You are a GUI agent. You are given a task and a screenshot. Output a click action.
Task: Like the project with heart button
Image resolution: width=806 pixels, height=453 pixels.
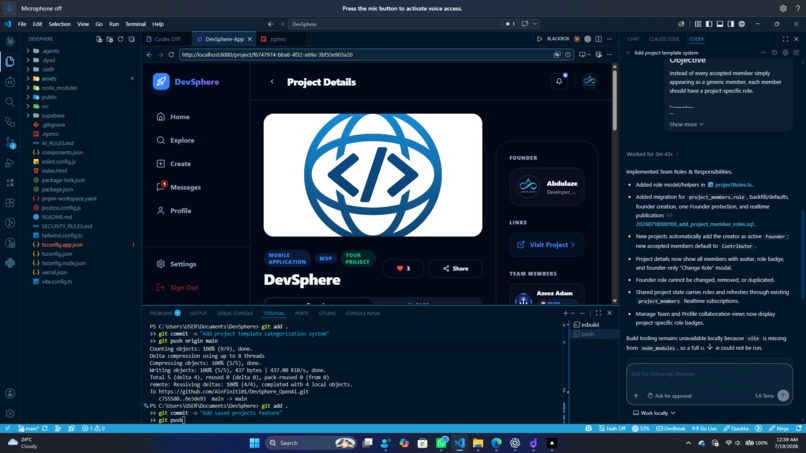pos(403,268)
